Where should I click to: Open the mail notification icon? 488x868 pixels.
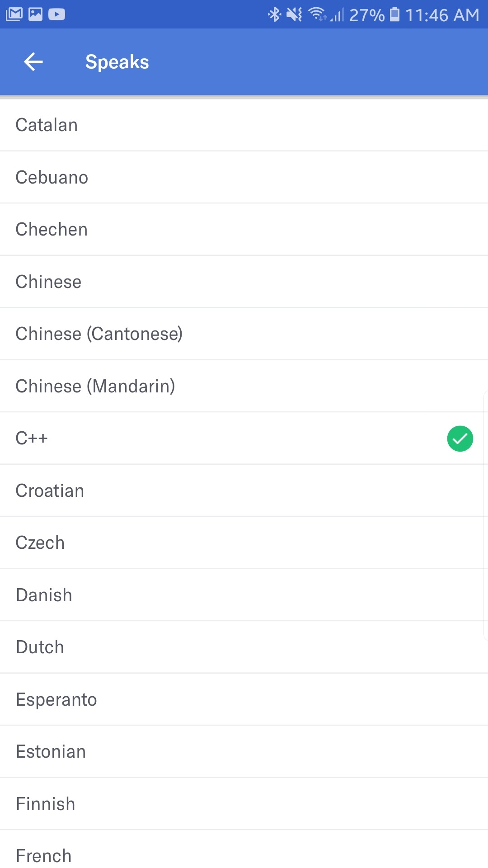[x=14, y=14]
